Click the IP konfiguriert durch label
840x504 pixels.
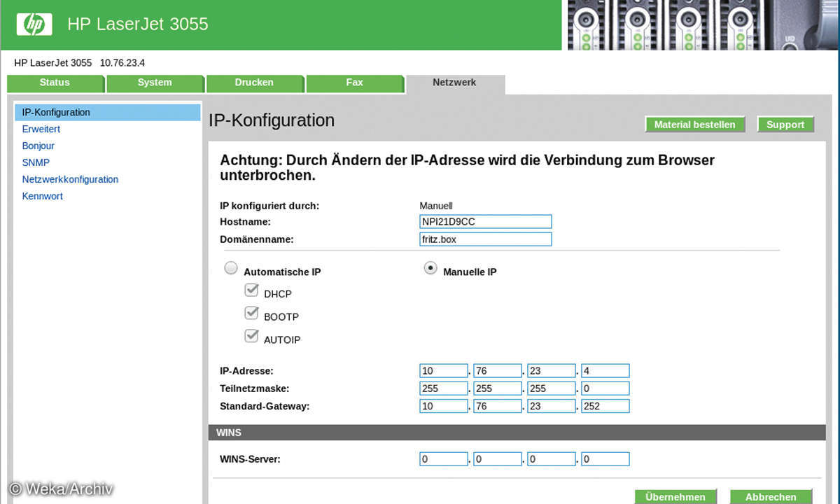coord(269,206)
